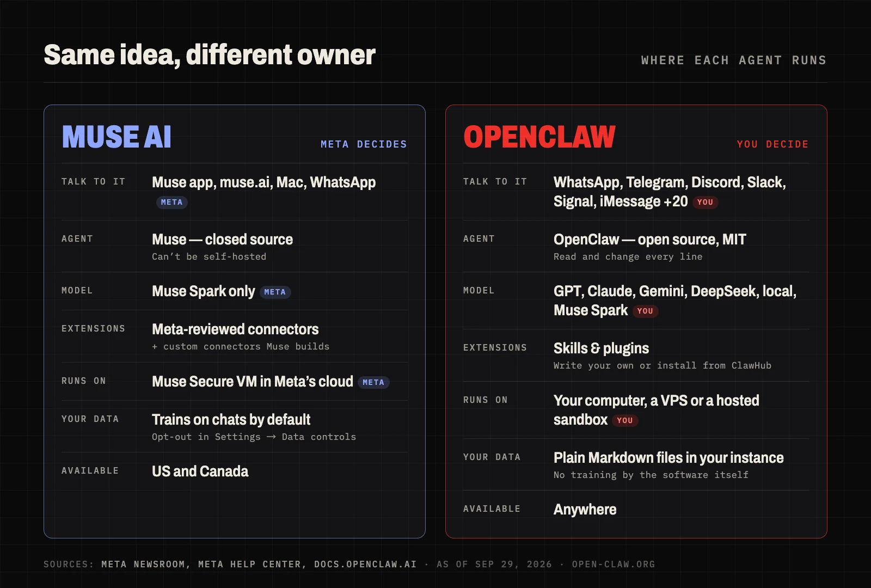Click 'Trains on chats by default' text

pyautogui.click(x=231, y=420)
